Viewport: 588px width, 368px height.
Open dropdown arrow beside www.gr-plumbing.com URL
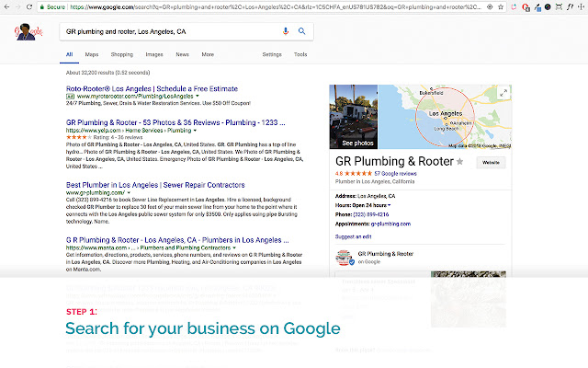point(129,192)
